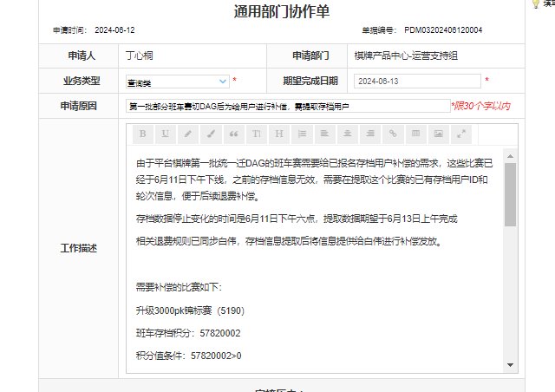Viewport: 555px width, 392px height.
Task: Open the 业务类型 dropdown
Action: tap(178, 81)
